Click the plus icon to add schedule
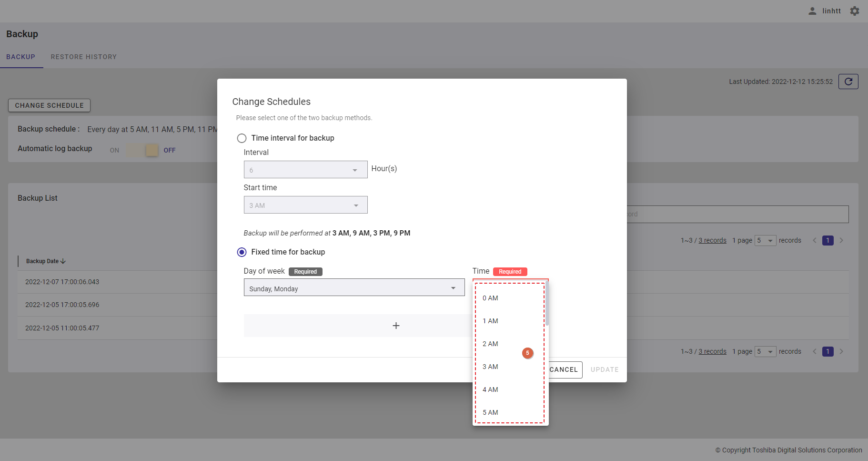Viewport: 868px width, 461px height. pyautogui.click(x=395, y=326)
